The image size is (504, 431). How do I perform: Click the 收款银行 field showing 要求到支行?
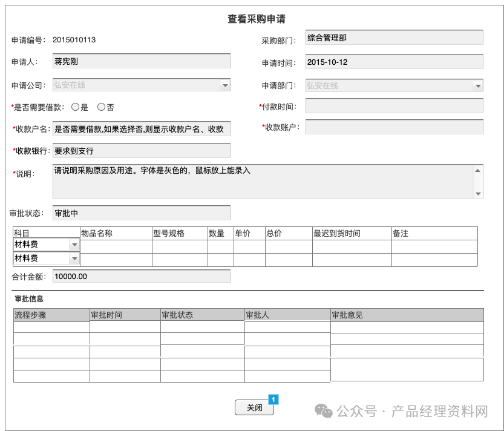(x=142, y=151)
